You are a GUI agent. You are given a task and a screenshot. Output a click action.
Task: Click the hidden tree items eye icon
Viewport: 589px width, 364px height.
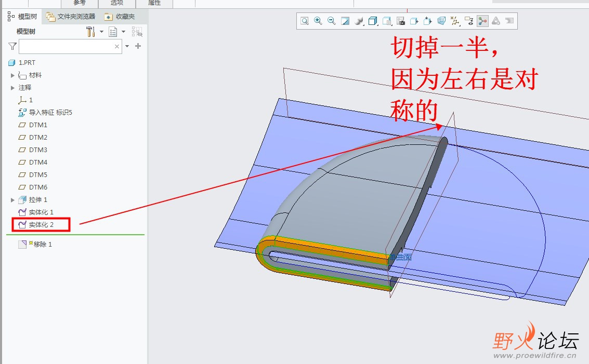(137, 32)
